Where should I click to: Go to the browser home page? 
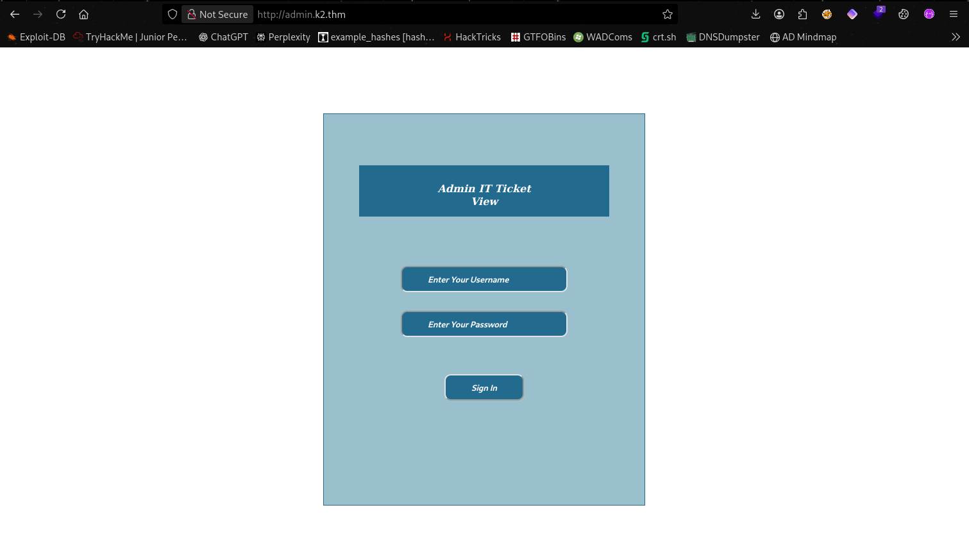83,14
